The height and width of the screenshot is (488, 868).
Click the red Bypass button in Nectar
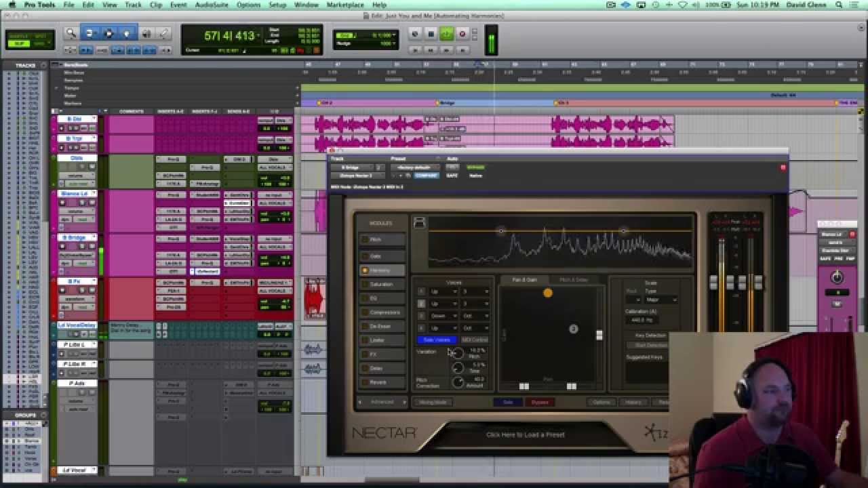point(540,402)
